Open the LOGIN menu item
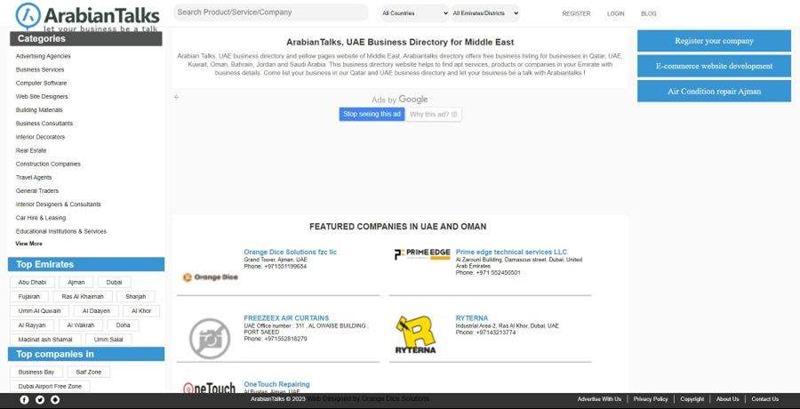 pyautogui.click(x=616, y=14)
